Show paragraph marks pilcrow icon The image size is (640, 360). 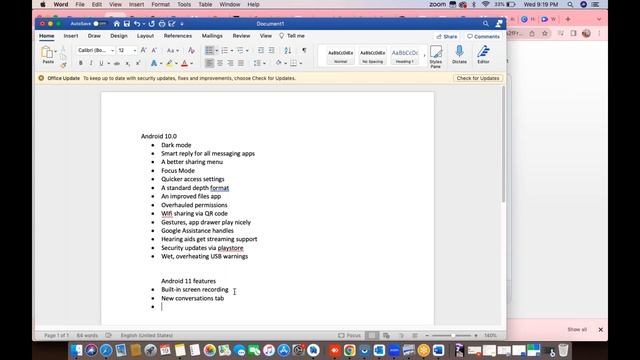pyautogui.click(x=304, y=50)
